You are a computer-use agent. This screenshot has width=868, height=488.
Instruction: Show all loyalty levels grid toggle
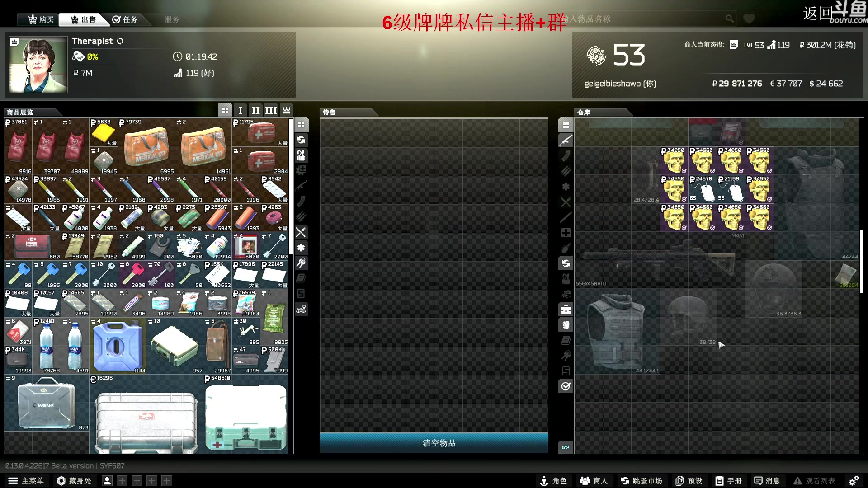225,110
